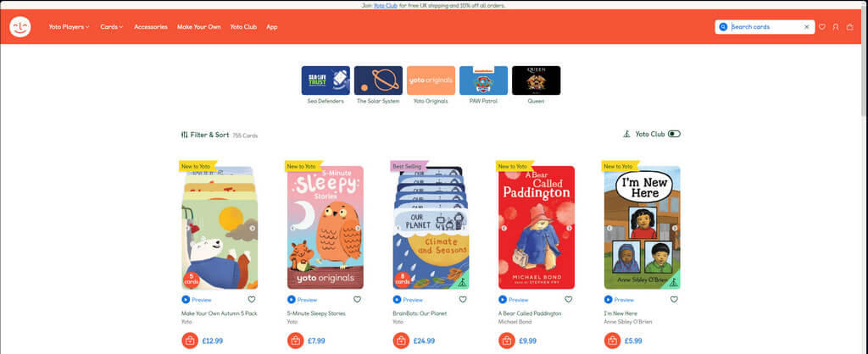Open the account profile icon
Image resolution: width=868 pixels, height=354 pixels.
pyautogui.click(x=836, y=26)
